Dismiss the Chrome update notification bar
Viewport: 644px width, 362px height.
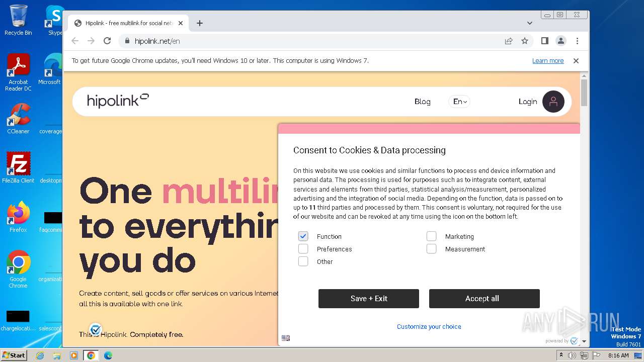tap(576, 60)
